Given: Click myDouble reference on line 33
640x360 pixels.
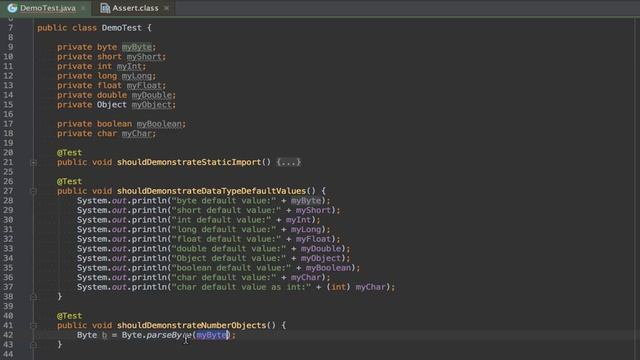Looking at the screenshot, I should (x=321, y=249).
